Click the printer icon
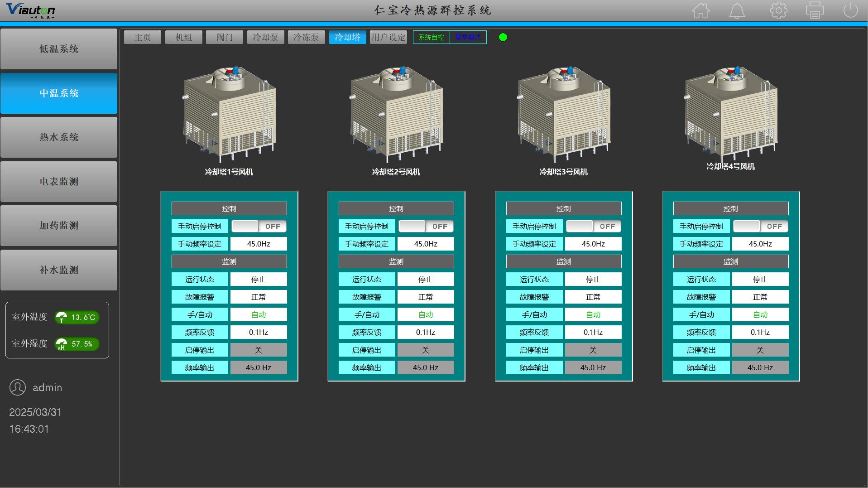Viewport: 868px width, 488px height. pos(815,10)
